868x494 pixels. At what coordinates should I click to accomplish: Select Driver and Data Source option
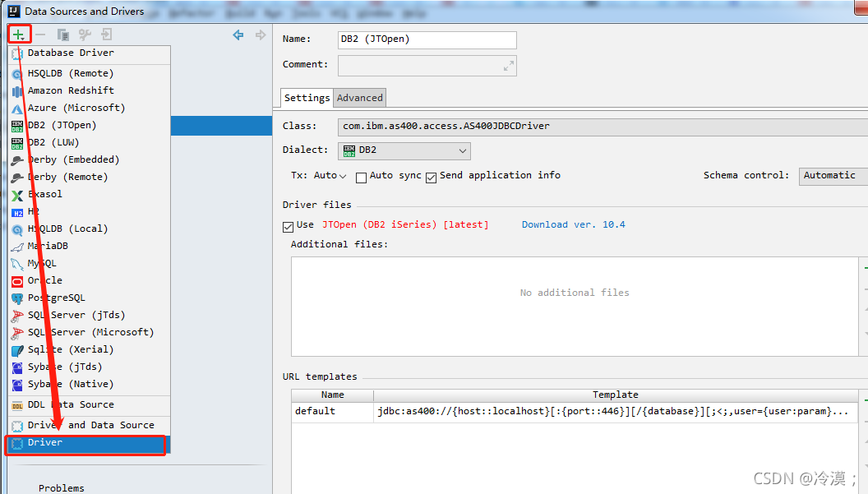click(89, 425)
